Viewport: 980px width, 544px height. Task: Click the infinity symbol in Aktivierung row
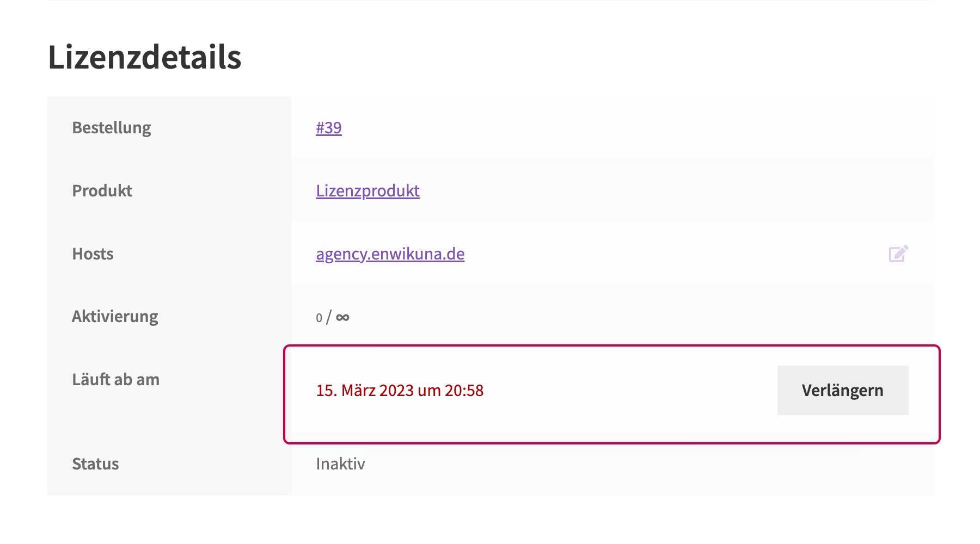[x=342, y=317]
